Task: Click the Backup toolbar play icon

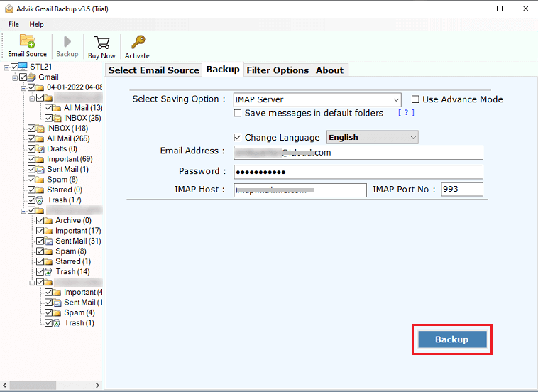Action: (x=67, y=42)
